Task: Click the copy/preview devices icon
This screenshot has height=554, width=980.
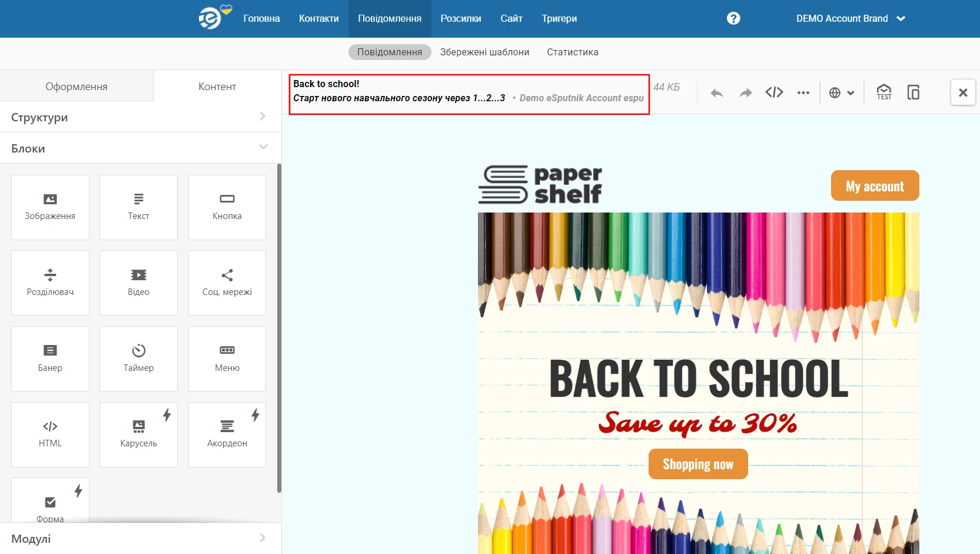Action: pyautogui.click(x=913, y=92)
